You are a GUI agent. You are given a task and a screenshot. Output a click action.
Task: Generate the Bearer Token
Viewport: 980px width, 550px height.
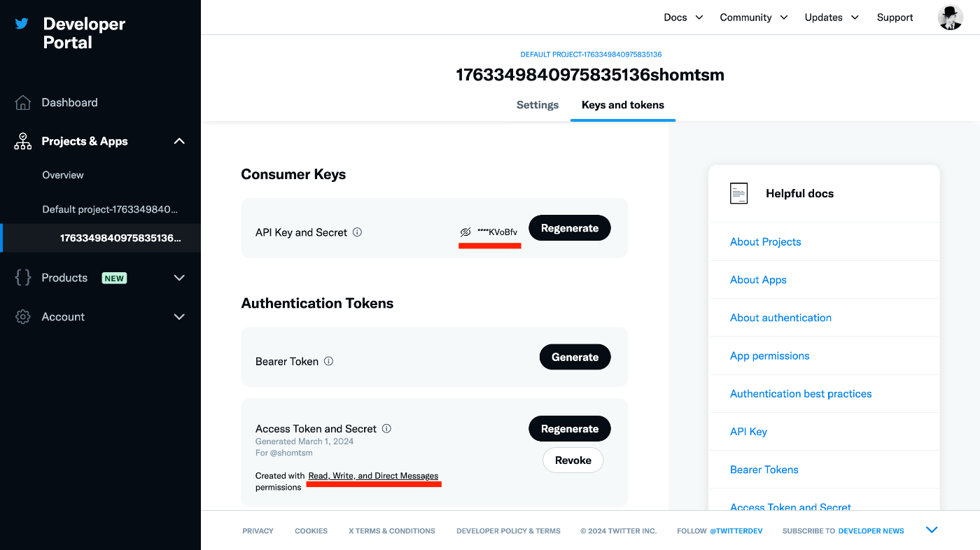coord(575,357)
